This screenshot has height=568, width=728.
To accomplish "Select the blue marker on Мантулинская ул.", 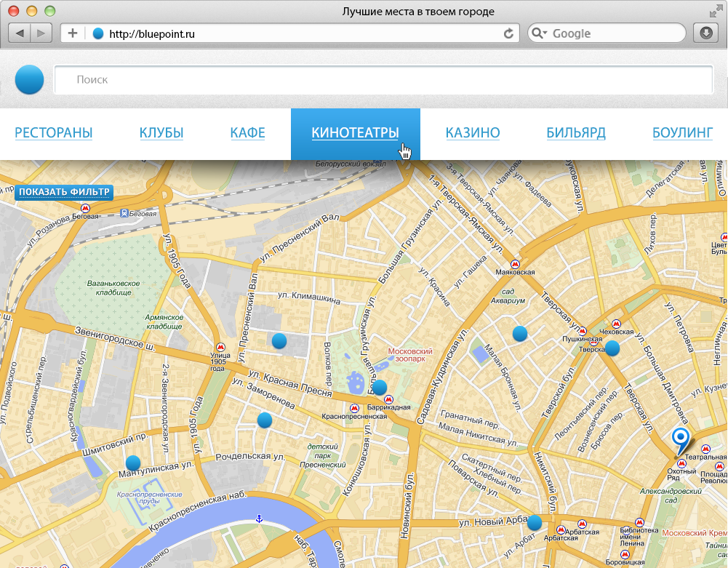I will click(133, 463).
